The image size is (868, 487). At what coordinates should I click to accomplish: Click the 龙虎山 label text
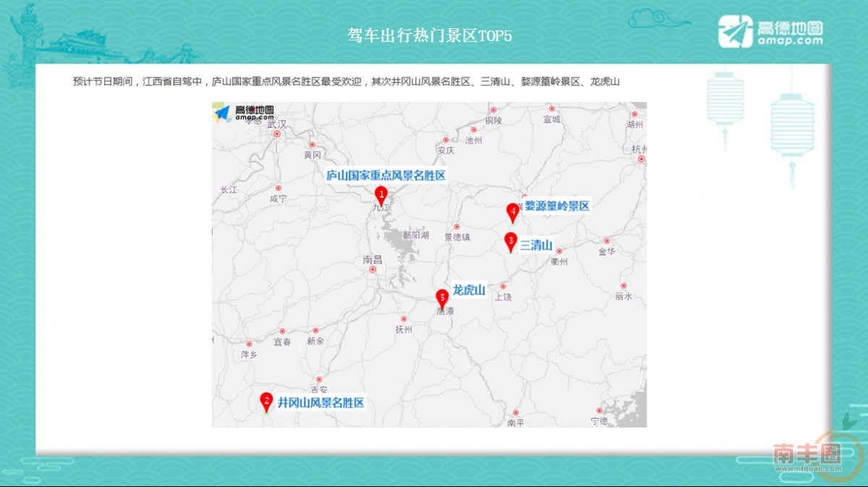[469, 290]
